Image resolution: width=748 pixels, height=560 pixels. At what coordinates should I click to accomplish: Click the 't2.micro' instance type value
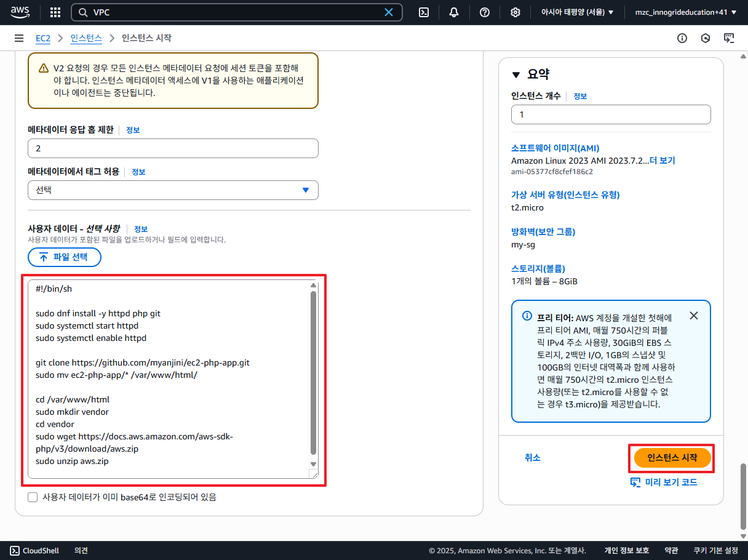tap(527, 207)
